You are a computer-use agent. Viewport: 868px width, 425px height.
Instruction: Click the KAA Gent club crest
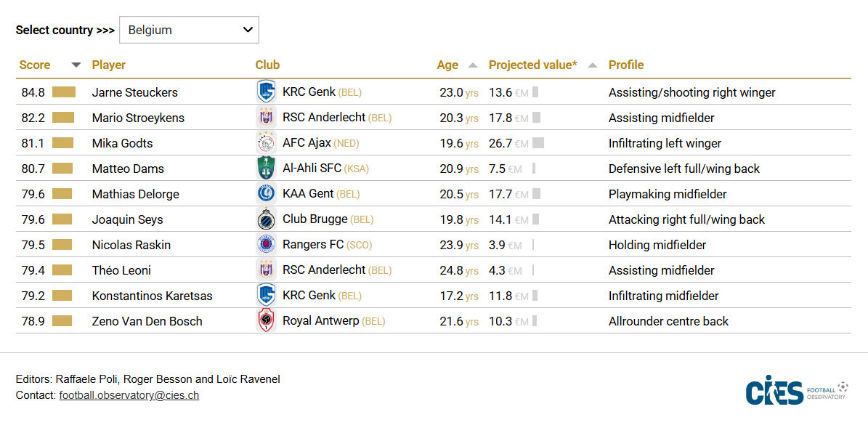[x=267, y=194]
